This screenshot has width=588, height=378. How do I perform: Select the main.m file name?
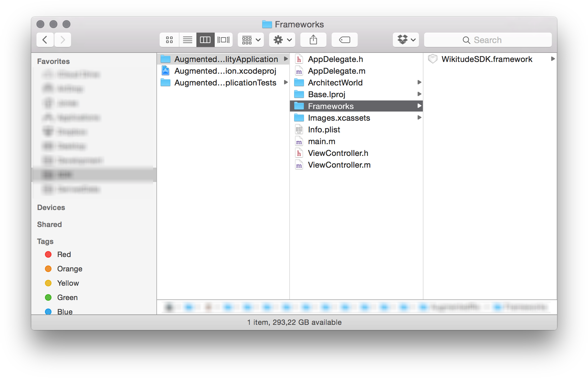pos(322,141)
